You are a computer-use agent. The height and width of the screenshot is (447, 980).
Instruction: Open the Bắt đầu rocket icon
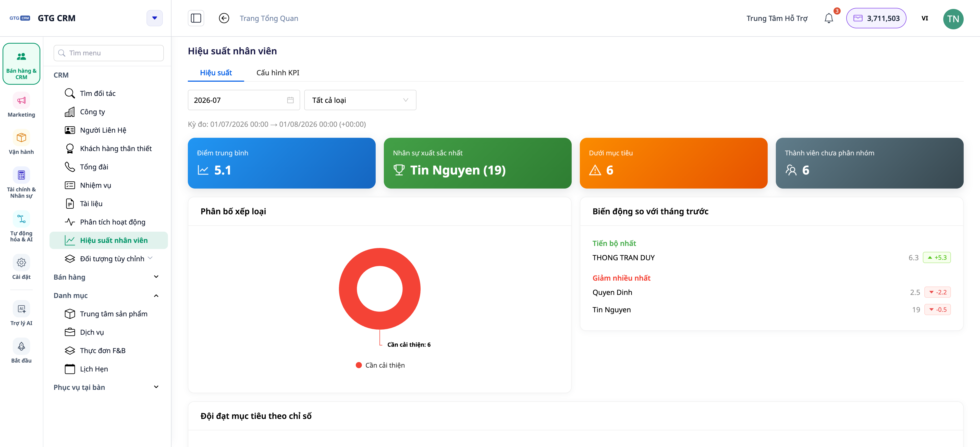point(21,346)
